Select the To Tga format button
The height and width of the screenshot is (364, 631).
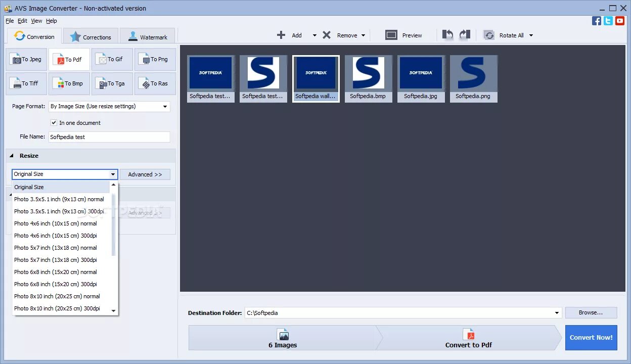112,83
